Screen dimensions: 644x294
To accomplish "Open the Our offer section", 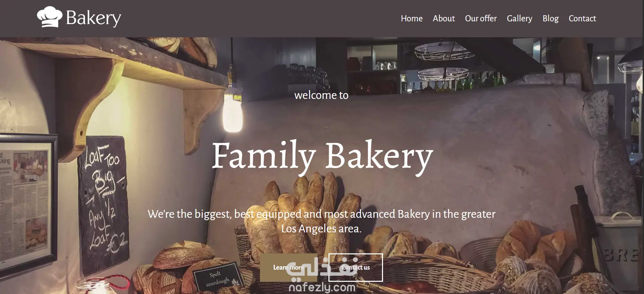I will click(481, 19).
